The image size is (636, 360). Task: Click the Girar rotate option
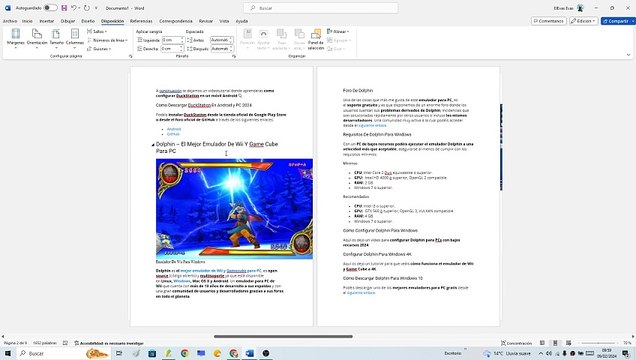[336, 49]
